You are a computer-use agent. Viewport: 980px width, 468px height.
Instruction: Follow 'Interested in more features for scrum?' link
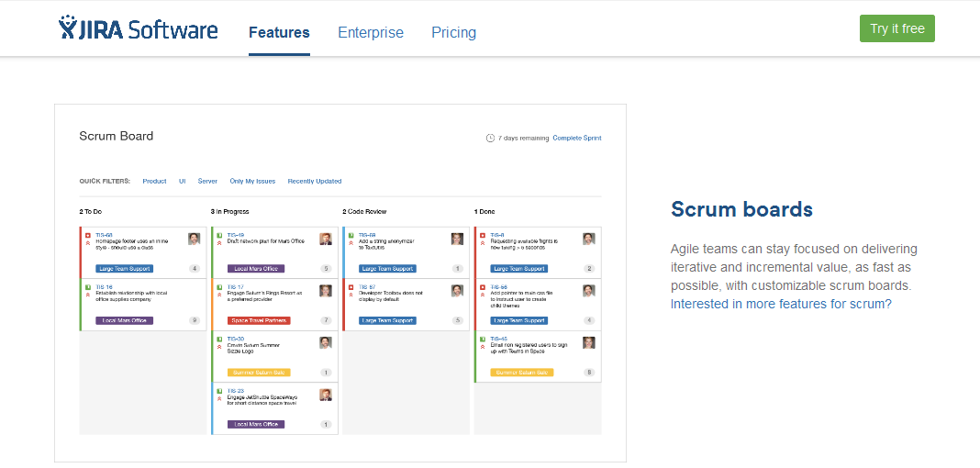(781, 304)
